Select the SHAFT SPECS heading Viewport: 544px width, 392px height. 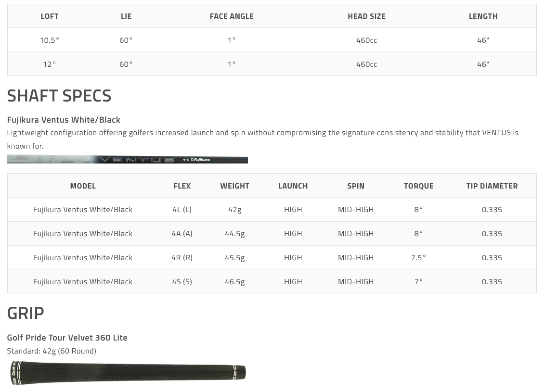point(59,96)
